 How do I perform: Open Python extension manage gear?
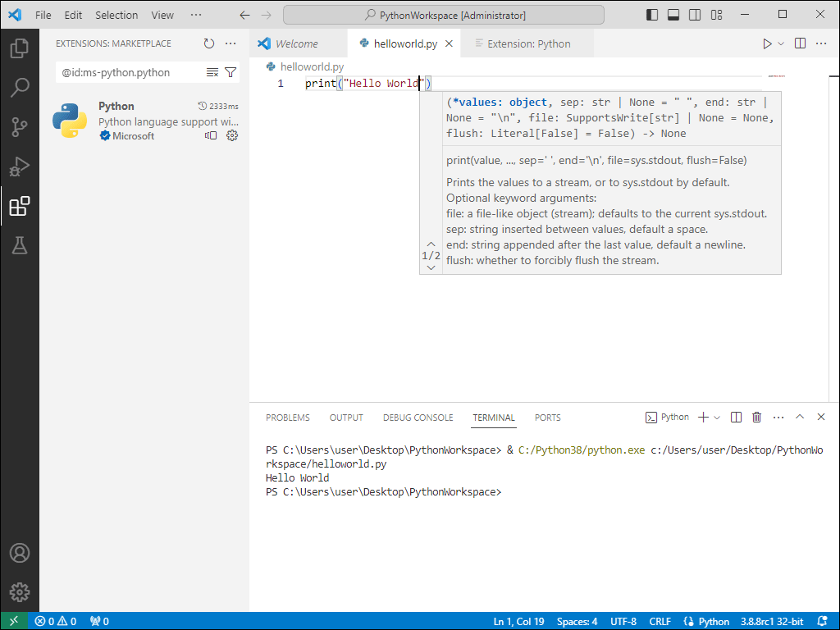click(232, 135)
